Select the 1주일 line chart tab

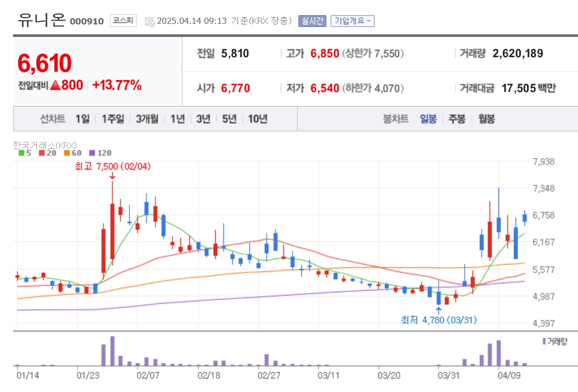(113, 119)
